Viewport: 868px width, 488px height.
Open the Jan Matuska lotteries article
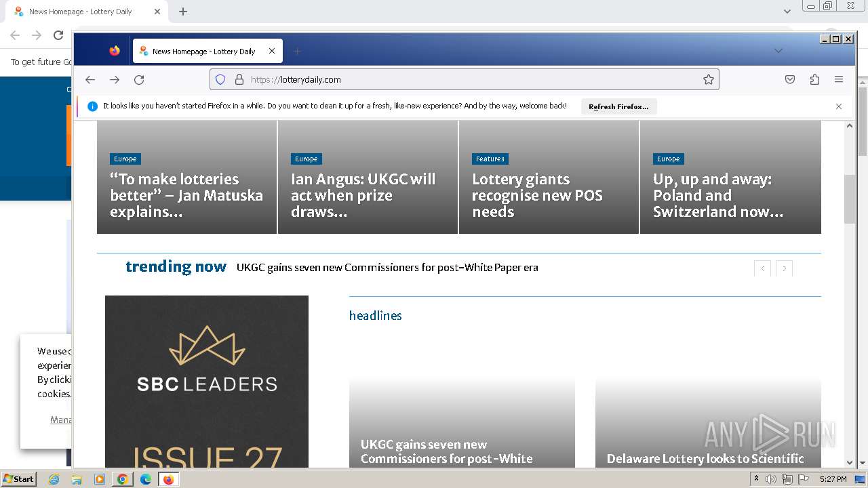coord(186,195)
